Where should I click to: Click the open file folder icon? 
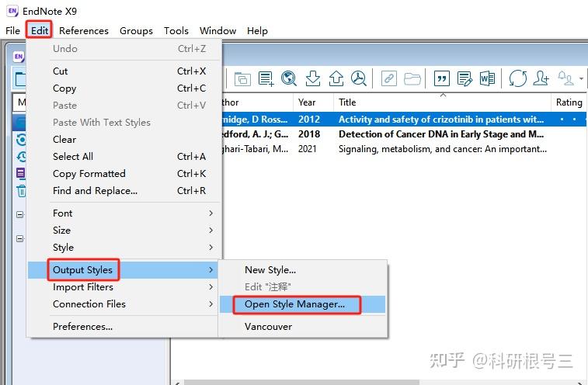click(412, 79)
